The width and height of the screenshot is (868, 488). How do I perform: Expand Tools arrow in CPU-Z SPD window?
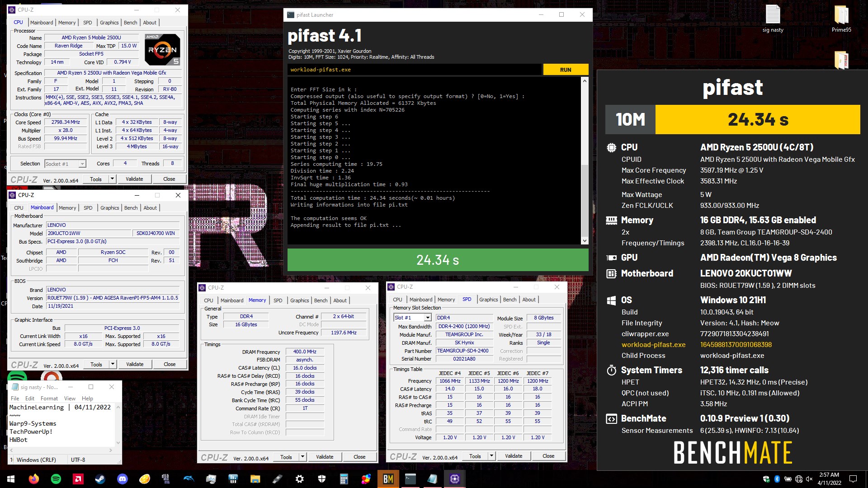pyautogui.click(x=491, y=456)
